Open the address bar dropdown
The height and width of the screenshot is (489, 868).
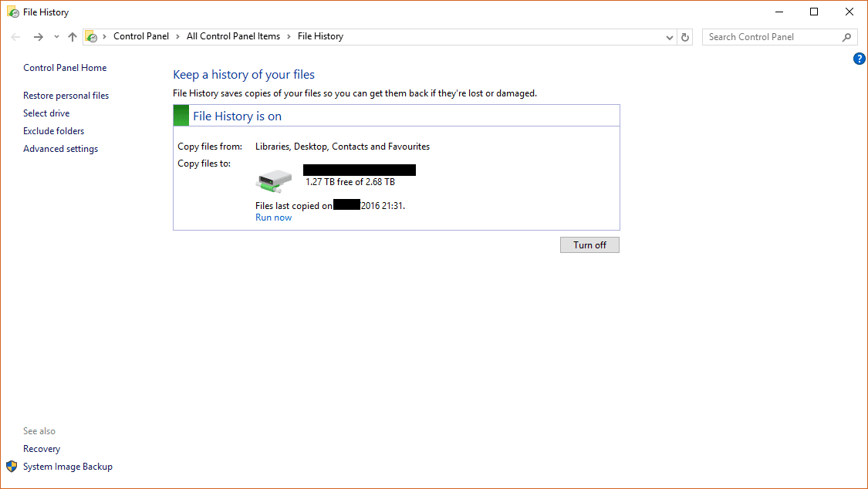tap(669, 36)
